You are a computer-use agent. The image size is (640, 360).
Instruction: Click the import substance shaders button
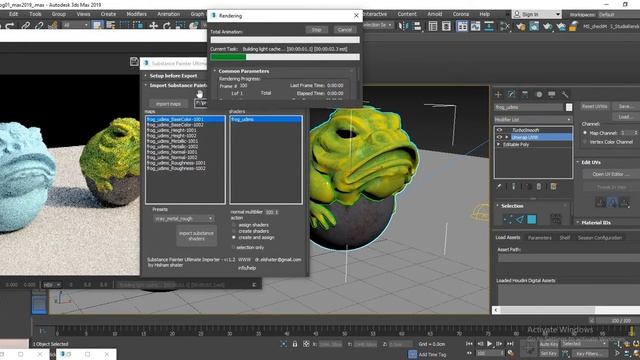pyautogui.click(x=196, y=236)
